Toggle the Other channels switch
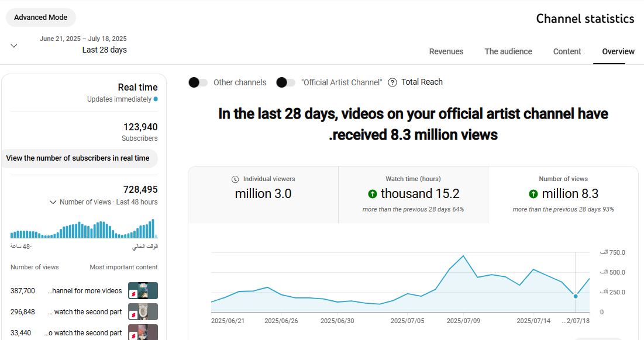Image resolution: width=644 pixels, height=340 pixels. (x=198, y=82)
